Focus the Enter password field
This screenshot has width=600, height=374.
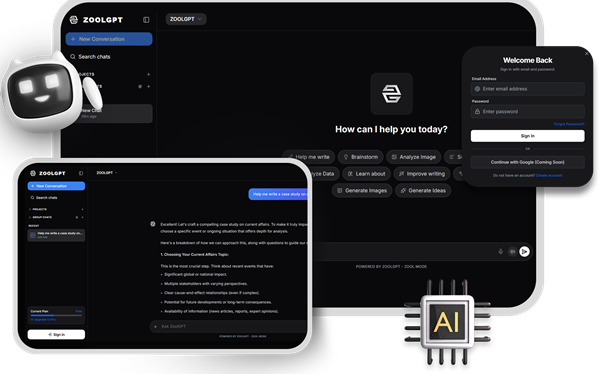[528, 111]
